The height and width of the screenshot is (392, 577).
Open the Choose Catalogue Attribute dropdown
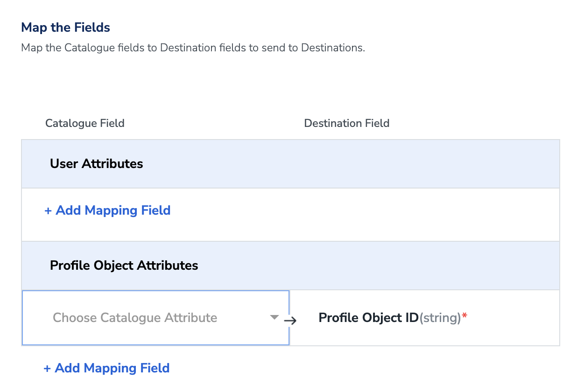[155, 318]
